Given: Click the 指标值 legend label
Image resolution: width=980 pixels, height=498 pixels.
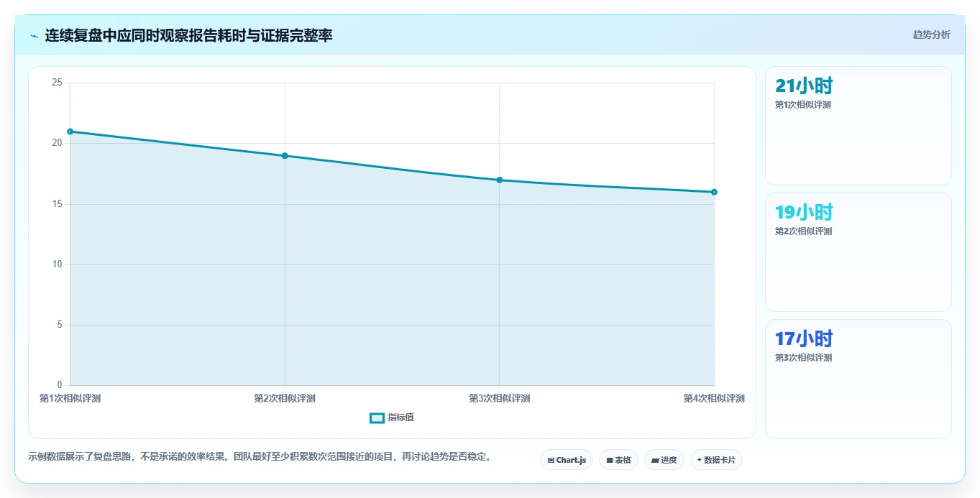Looking at the screenshot, I should click(x=400, y=418).
